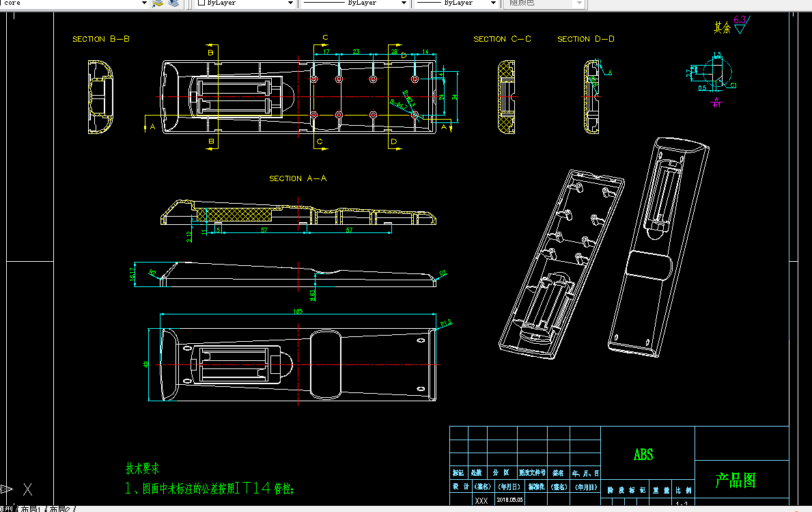Open the ByLayer lineweight control dropdown
The height and width of the screenshot is (512, 812).
point(493,3)
